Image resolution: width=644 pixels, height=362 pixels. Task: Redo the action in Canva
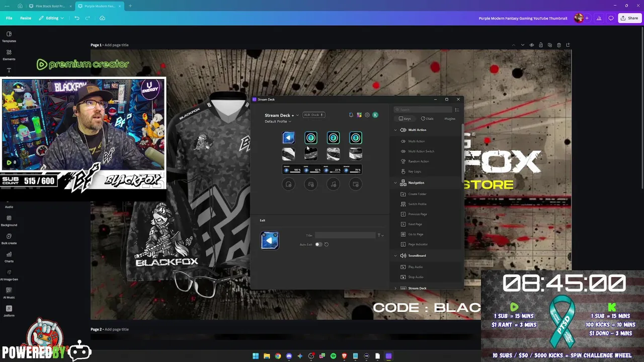88,18
